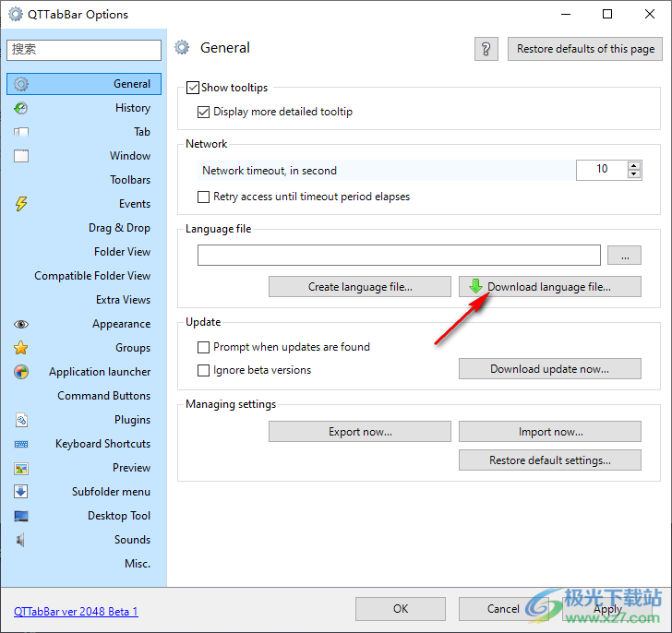The height and width of the screenshot is (633, 672).
Task: Open the Misc. settings page
Action: (138, 564)
